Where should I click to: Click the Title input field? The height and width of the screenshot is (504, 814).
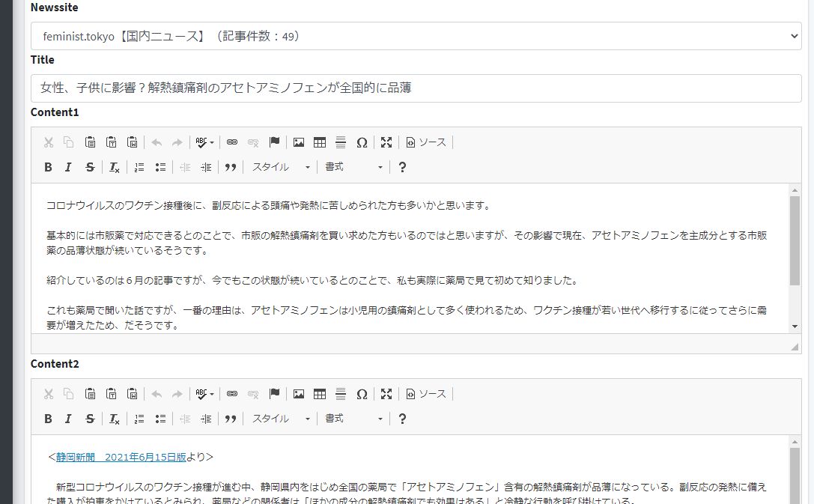pyautogui.click(x=416, y=88)
